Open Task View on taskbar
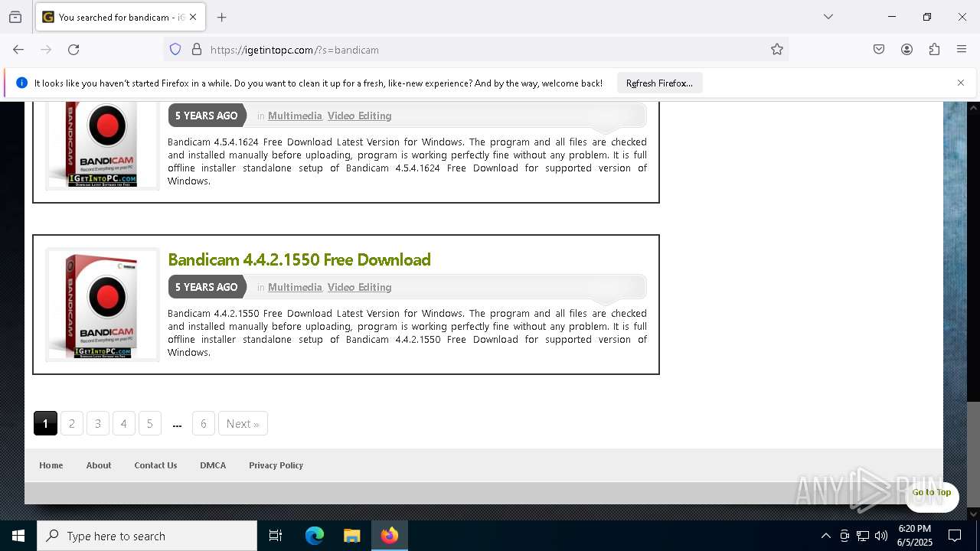Screen dimensions: 980x551 [276, 536]
